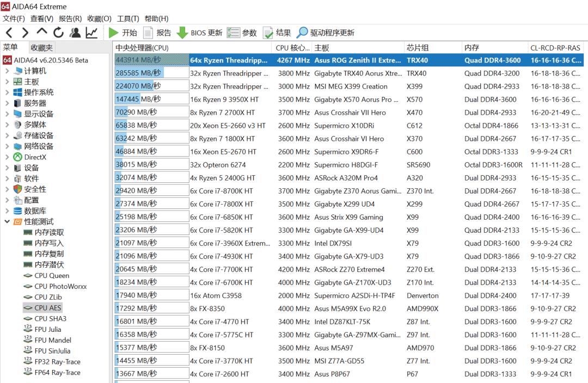Viewport: 588px width, 383px height.
Task: Expand the 网络设备 tree node
Action: tap(7, 146)
